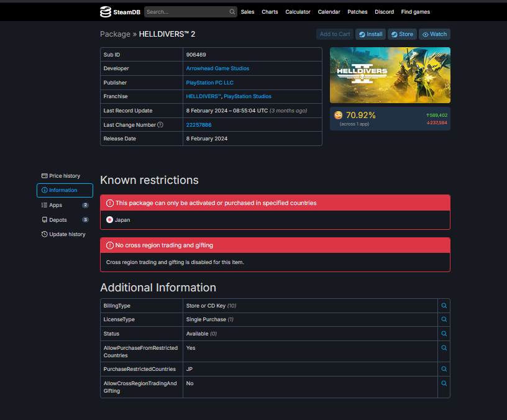Click the search magnifier icon in header

[232, 12]
